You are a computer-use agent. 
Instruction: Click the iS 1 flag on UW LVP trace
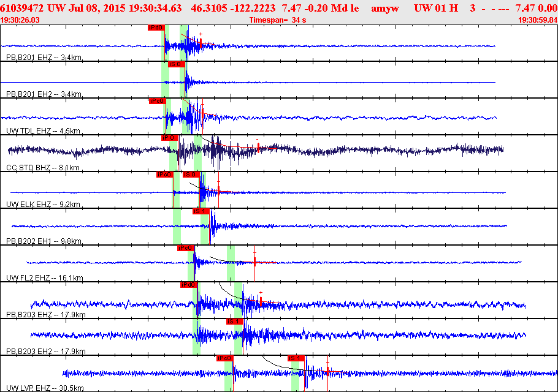click(296, 358)
